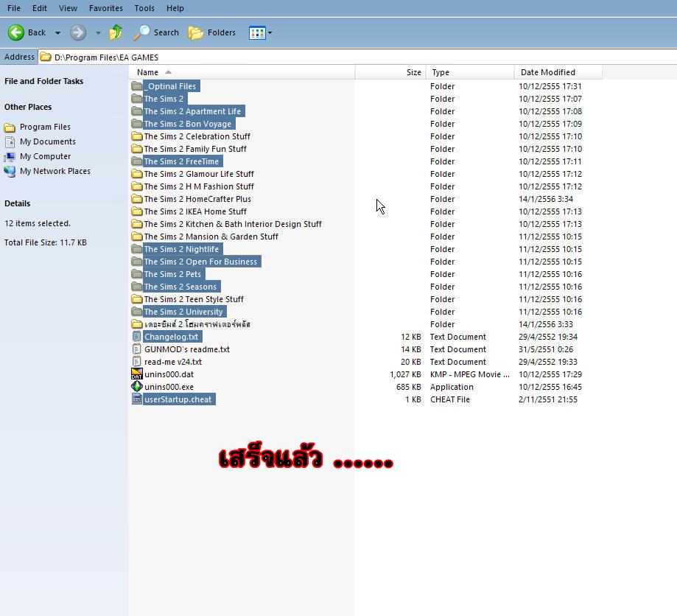
Task: Sort by the Size column header
Action: tap(390, 72)
